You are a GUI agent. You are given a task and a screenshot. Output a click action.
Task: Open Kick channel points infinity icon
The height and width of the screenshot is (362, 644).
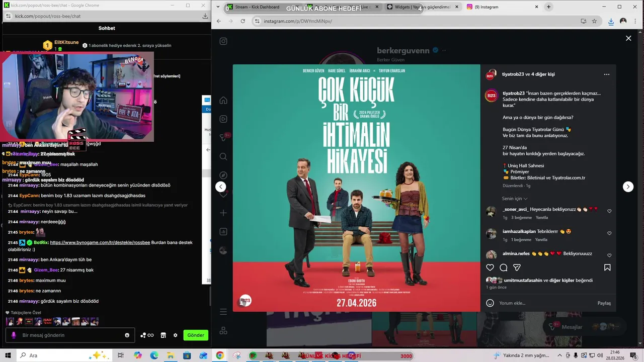point(147,335)
